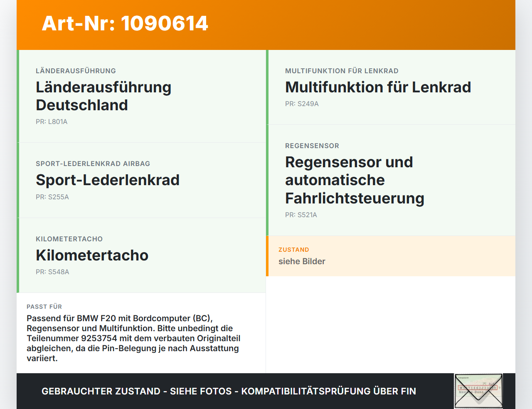Image resolution: width=532 pixels, height=409 pixels.
Task: Click the small REGENSENSOR caption
Action: click(312, 146)
